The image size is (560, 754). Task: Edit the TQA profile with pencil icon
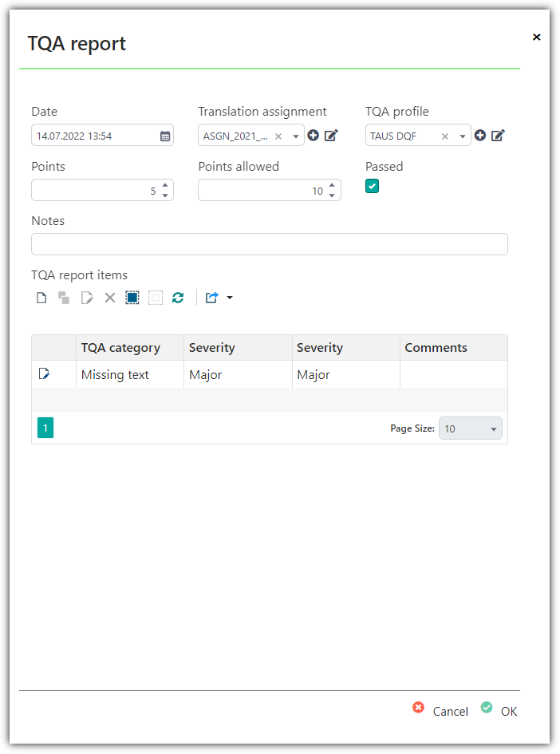point(498,136)
